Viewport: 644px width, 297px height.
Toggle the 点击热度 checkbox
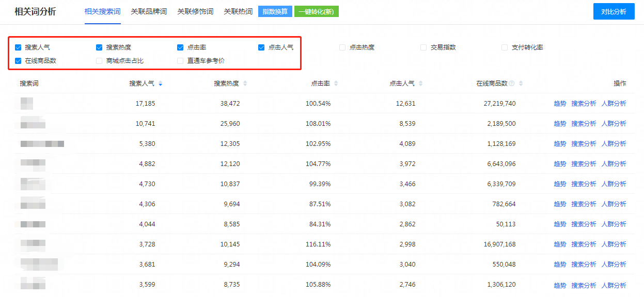click(x=342, y=47)
